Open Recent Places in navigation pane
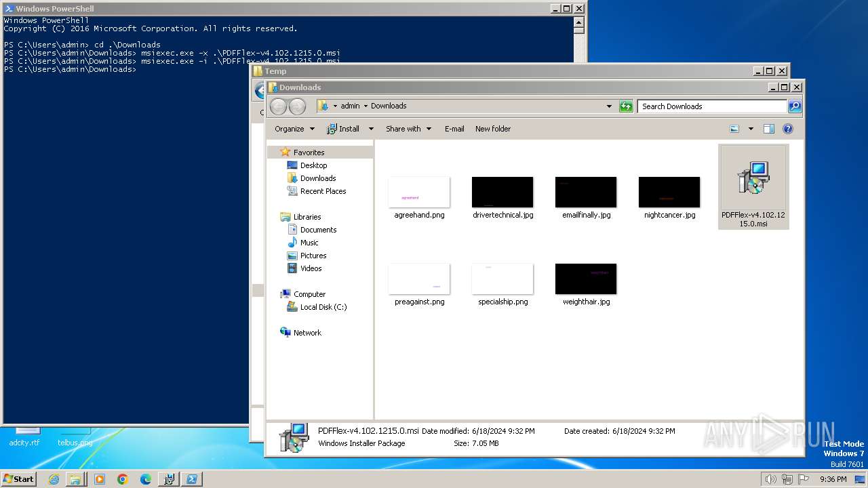Screen dimensions: 868x488 (x=323, y=191)
